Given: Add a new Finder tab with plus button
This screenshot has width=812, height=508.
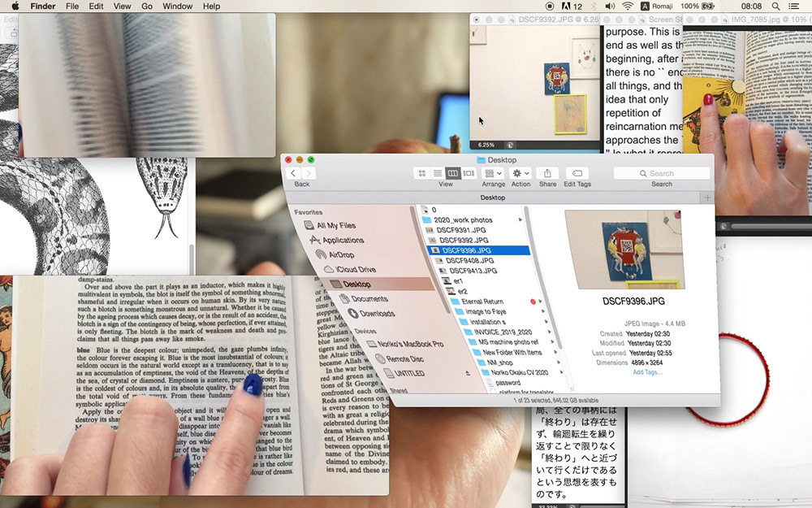Looking at the screenshot, I should coord(707,198).
